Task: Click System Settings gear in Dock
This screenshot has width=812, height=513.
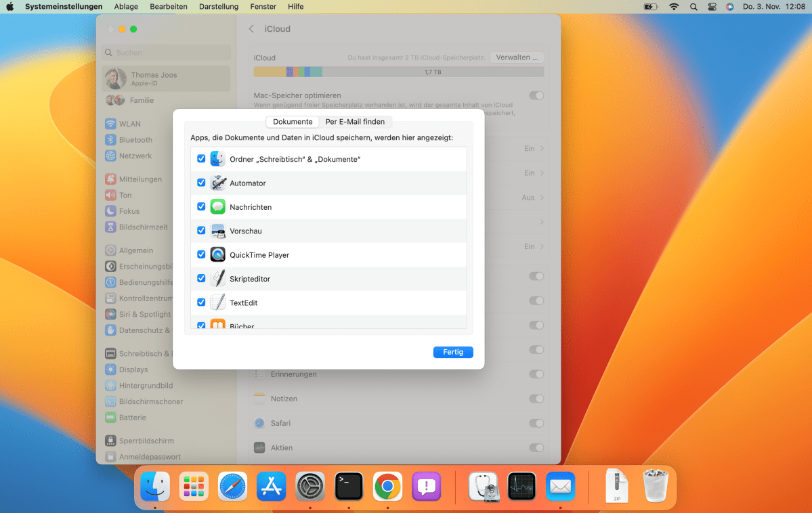Action: 310,486
